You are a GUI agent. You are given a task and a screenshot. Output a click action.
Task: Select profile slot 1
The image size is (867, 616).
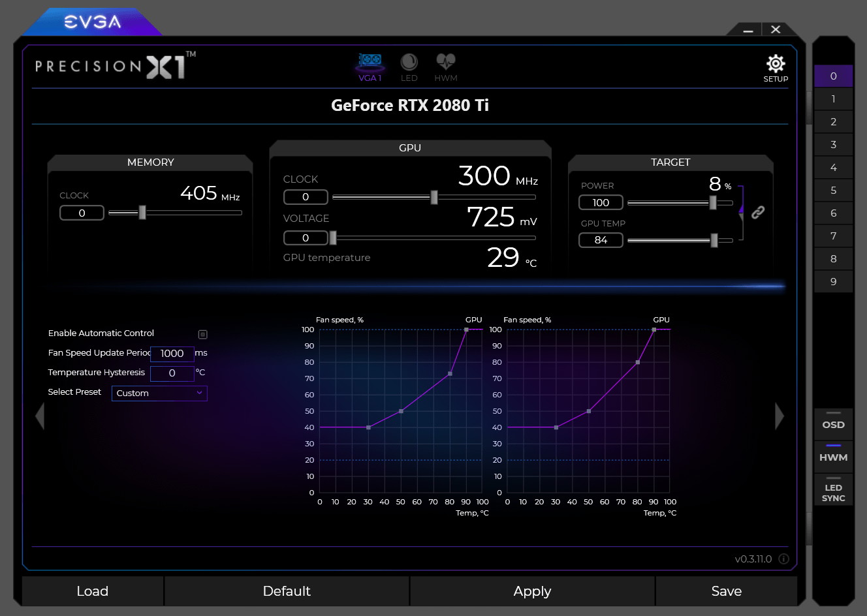[833, 99]
